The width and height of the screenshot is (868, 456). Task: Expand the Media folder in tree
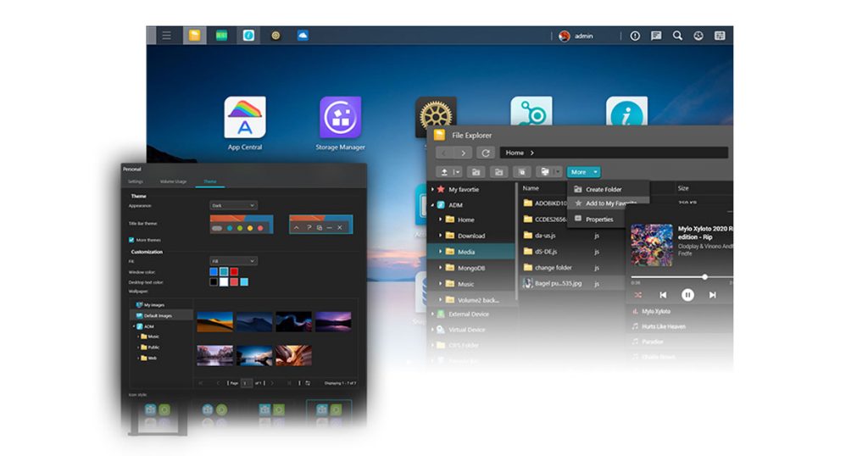tap(441, 252)
